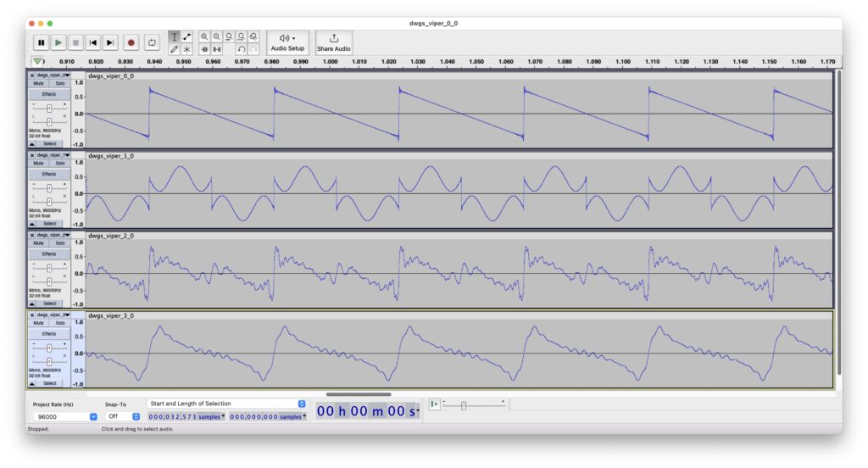This screenshot has height=468, width=868.
Task: Solo the dwgs_viper_1_0 track
Action: (59, 163)
